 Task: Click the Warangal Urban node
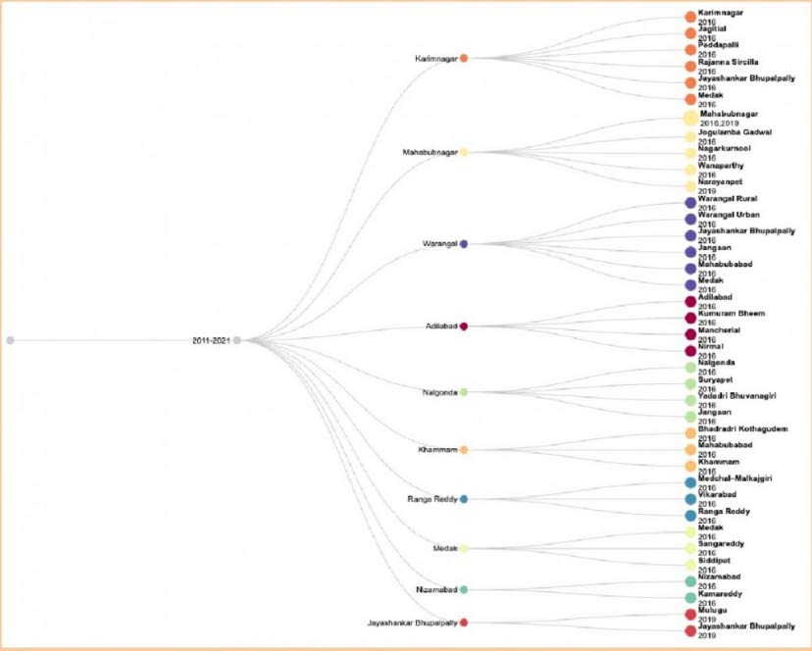[690, 219]
